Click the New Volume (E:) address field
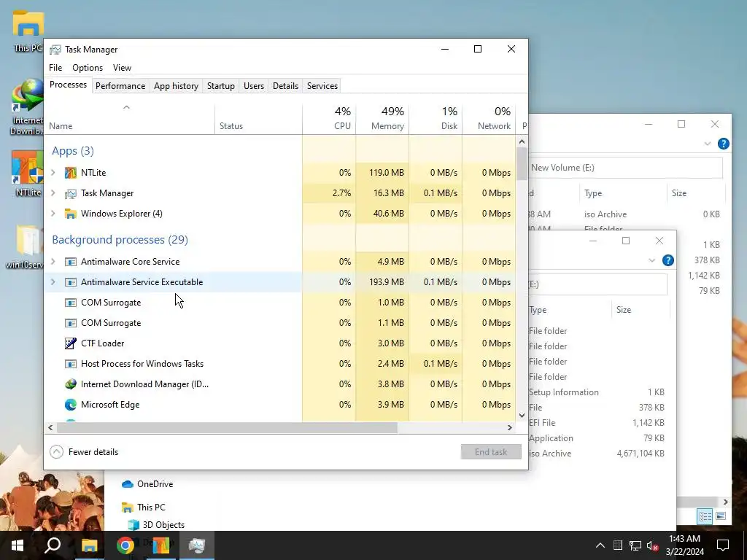Image resolution: width=747 pixels, height=560 pixels. [625, 168]
